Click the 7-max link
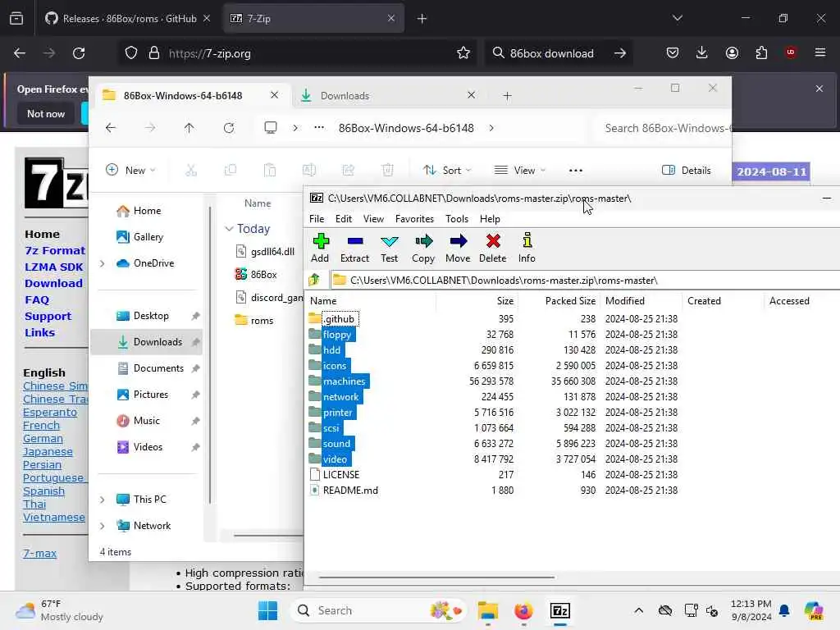840x630 pixels. (x=39, y=554)
